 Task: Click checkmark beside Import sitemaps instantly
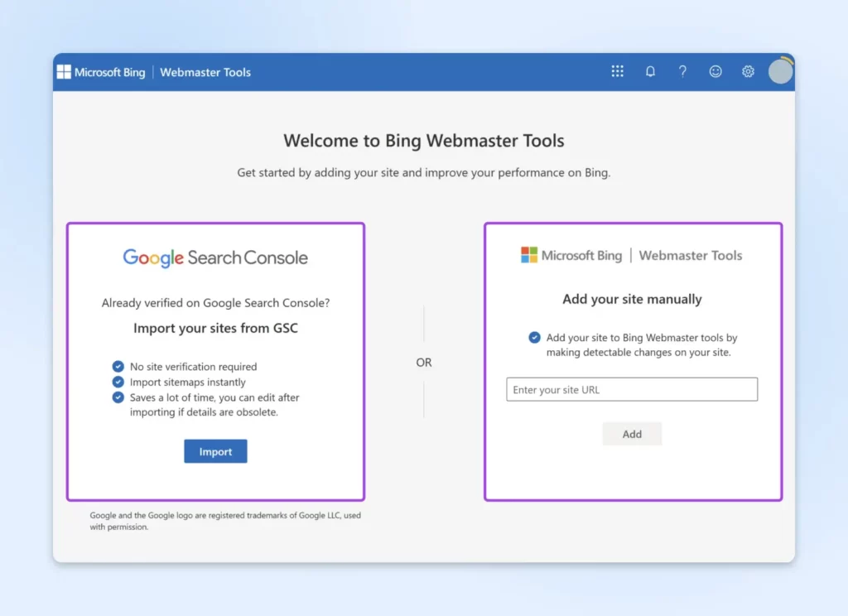[x=118, y=383]
